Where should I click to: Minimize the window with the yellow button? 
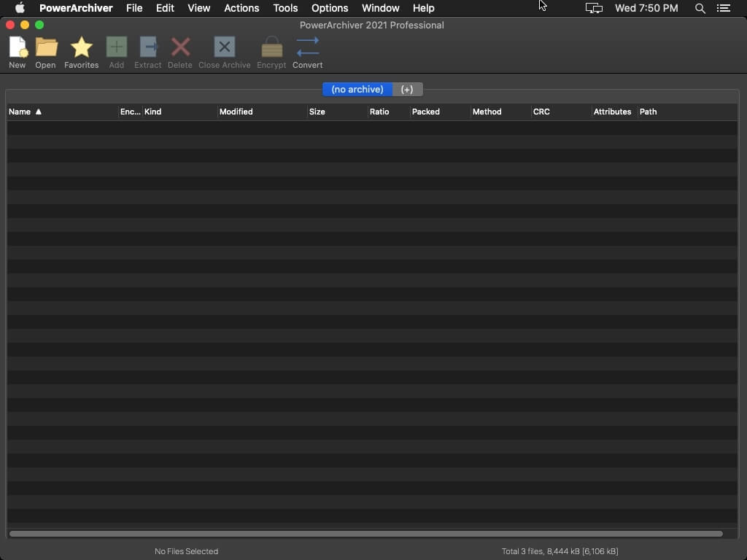[25, 25]
